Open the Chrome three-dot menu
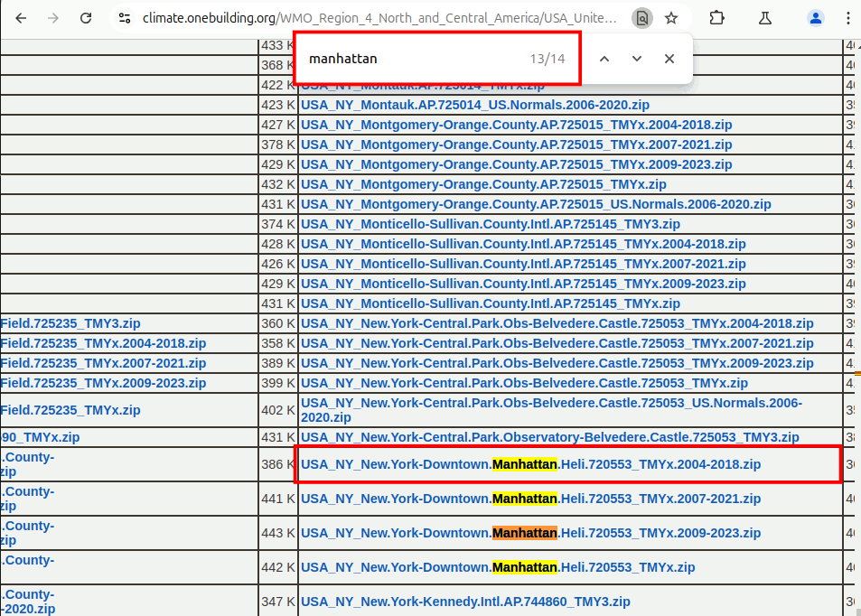The width and height of the screenshot is (861, 616). tap(847, 18)
